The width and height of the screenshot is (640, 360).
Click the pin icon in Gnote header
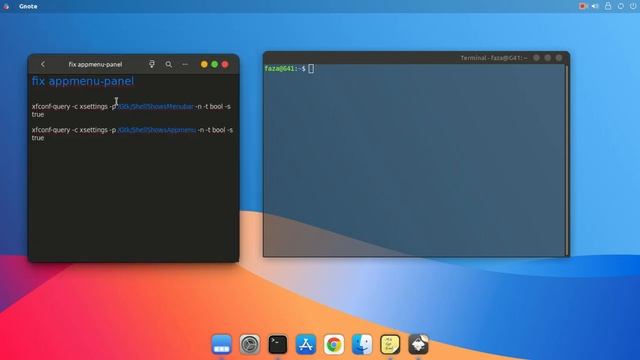[x=152, y=64]
